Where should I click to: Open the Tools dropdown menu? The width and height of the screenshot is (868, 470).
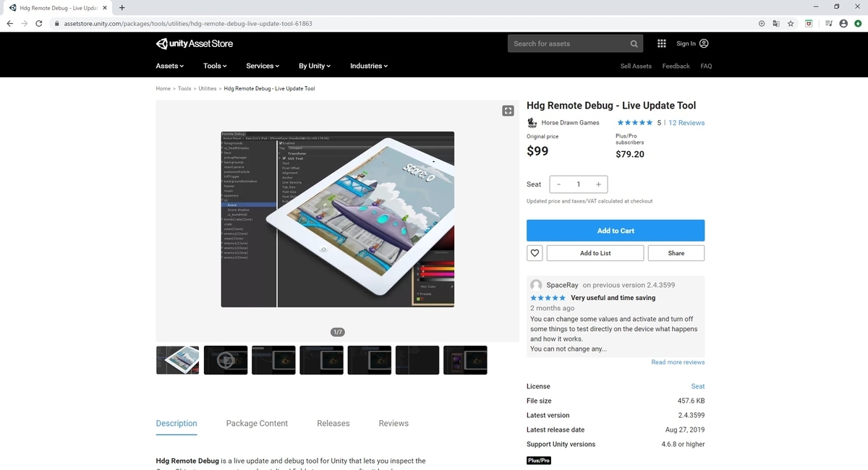pyautogui.click(x=215, y=66)
